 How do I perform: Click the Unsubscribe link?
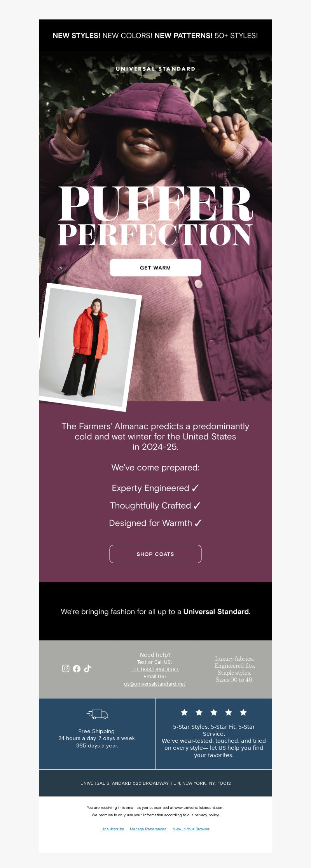click(113, 829)
